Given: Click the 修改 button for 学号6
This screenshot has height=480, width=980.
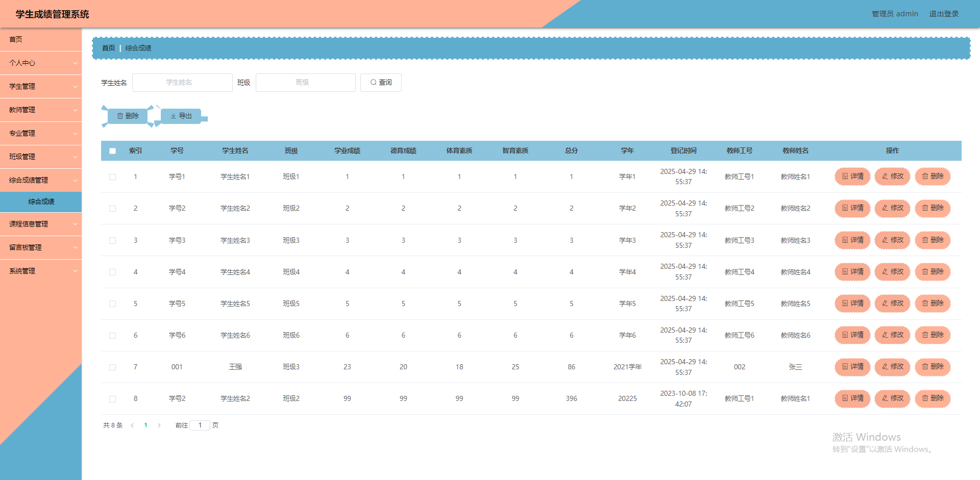Looking at the screenshot, I should pyautogui.click(x=892, y=335).
